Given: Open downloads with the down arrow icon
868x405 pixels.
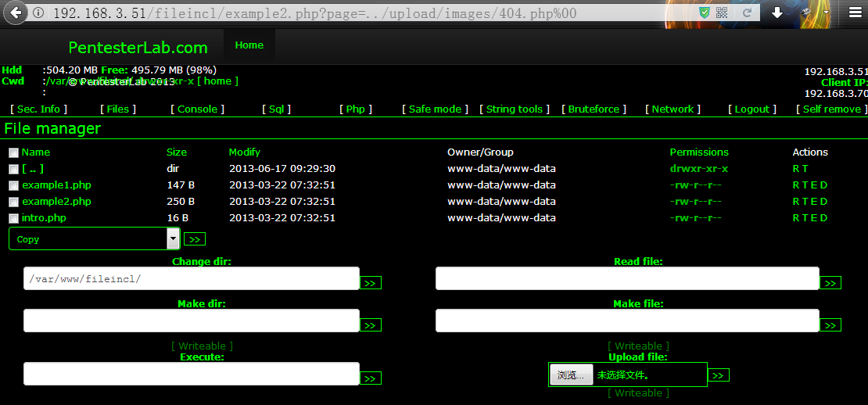Looking at the screenshot, I should [777, 13].
